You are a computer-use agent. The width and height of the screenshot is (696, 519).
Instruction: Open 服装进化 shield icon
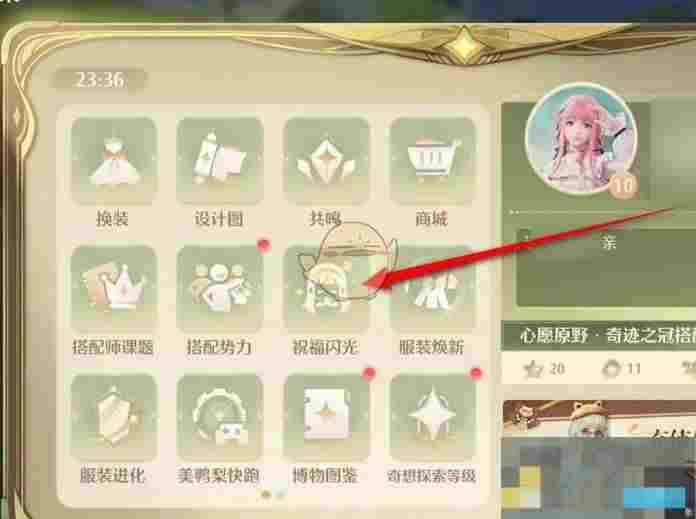114,417
